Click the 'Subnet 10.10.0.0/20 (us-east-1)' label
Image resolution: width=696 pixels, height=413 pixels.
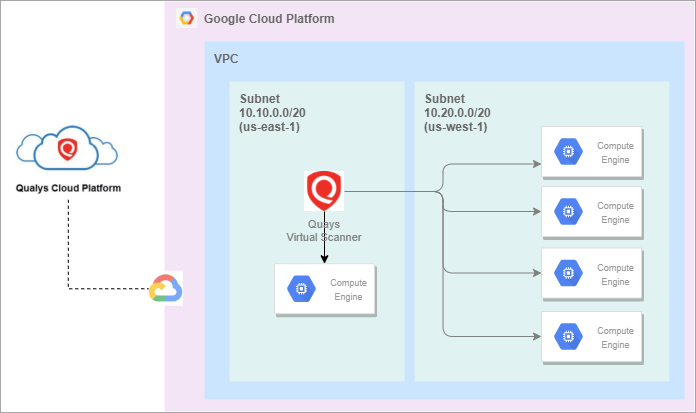pyautogui.click(x=272, y=113)
